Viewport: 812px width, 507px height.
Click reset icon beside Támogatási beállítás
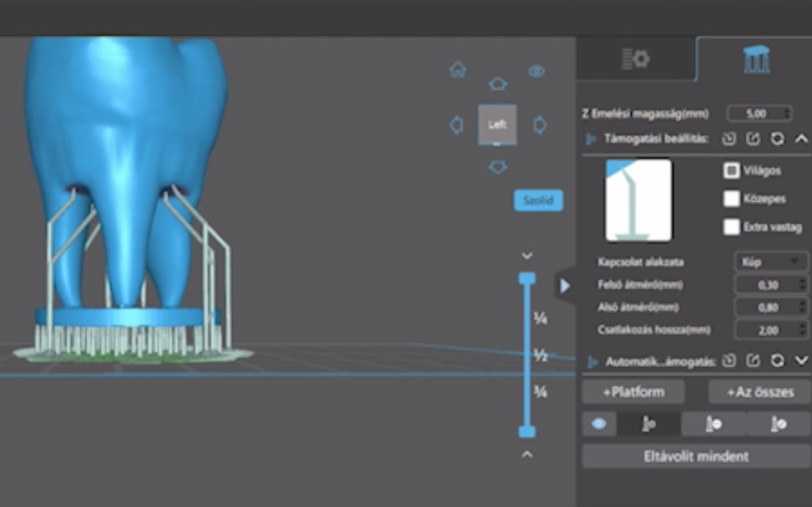coord(777,139)
